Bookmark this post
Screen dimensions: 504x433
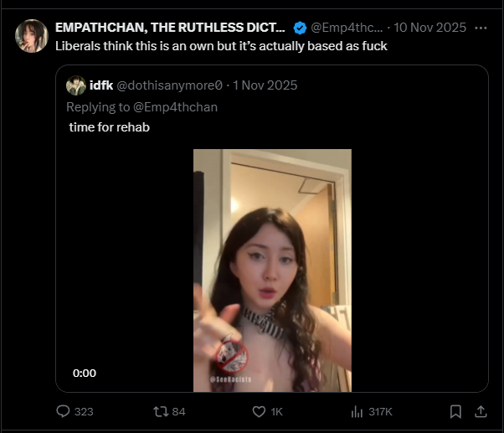(x=455, y=411)
